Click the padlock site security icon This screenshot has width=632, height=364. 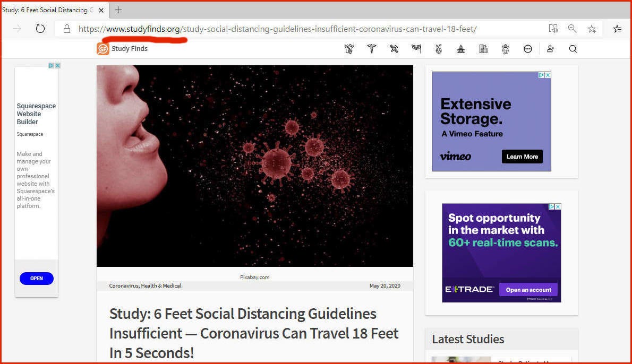pos(67,29)
